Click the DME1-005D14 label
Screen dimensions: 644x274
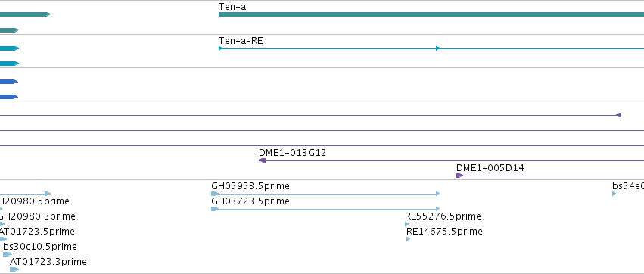click(490, 168)
